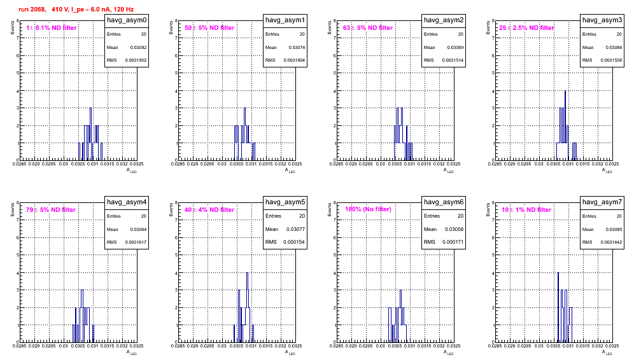This screenshot has height=364, width=634.
Task: Select the havg_asym1 stats box title
Action: pyautogui.click(x=285, y=20)
